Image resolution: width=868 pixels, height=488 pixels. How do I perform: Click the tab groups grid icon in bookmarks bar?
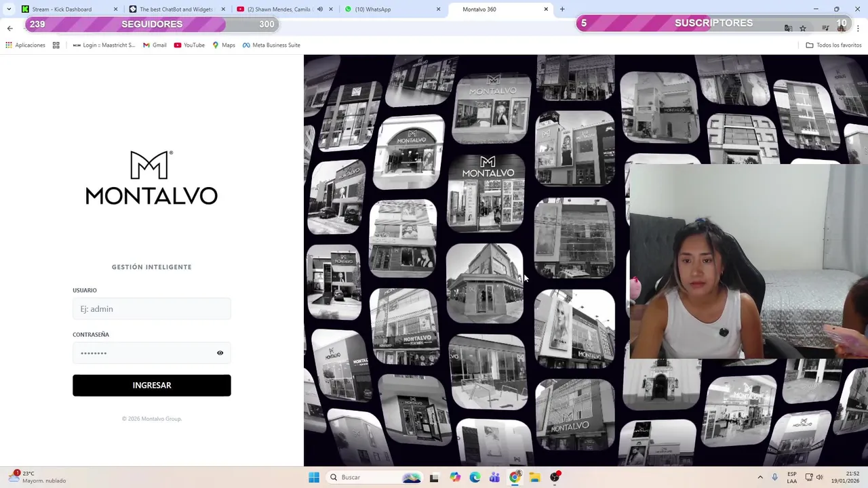point(56,45)
